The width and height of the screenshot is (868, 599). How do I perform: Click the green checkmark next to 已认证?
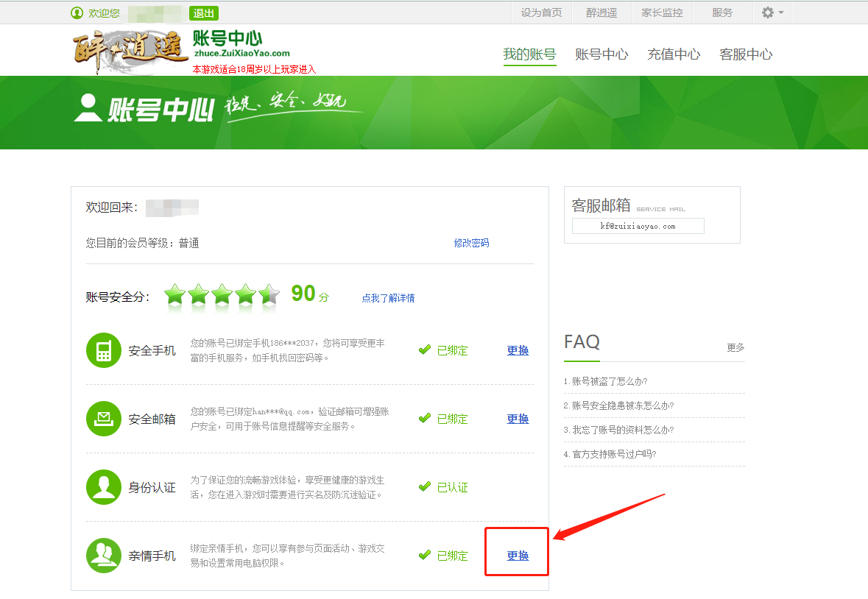(x=425, y=486)
